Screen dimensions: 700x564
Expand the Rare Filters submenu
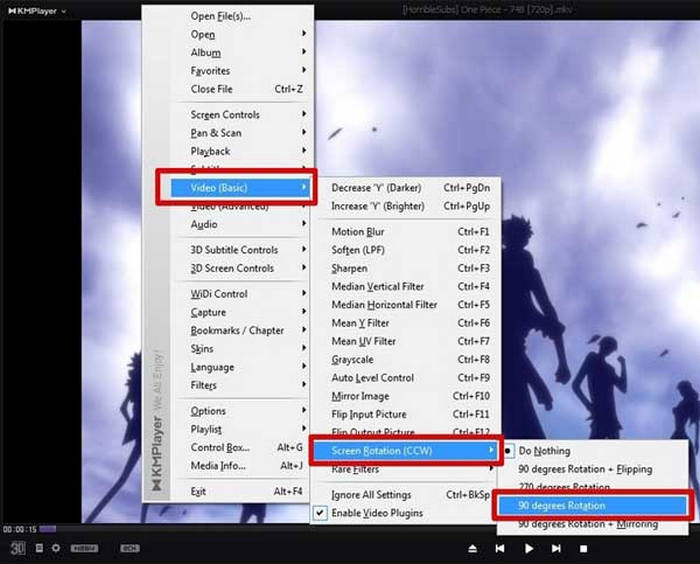[404, 469]
